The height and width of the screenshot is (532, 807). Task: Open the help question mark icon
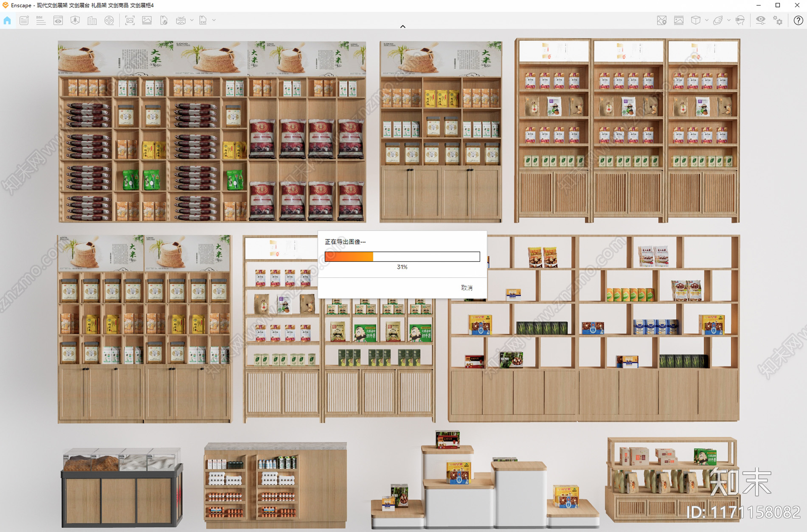798,21
